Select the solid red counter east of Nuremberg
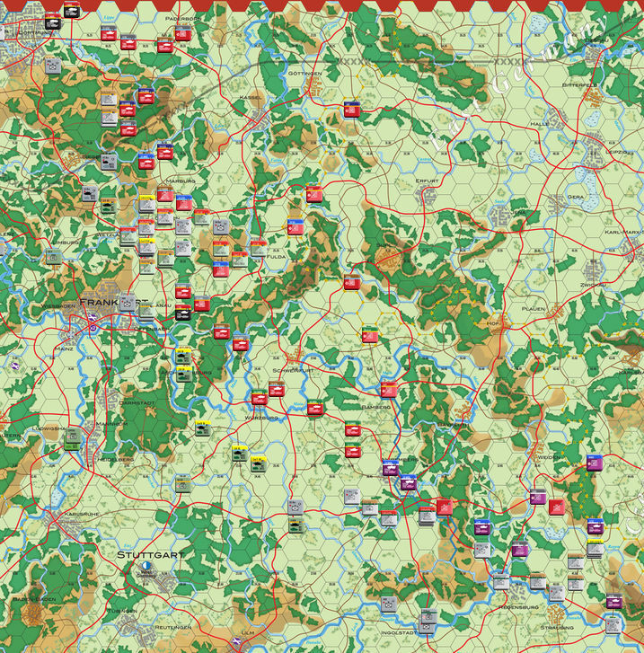644x653 pixels. [445, 507]
